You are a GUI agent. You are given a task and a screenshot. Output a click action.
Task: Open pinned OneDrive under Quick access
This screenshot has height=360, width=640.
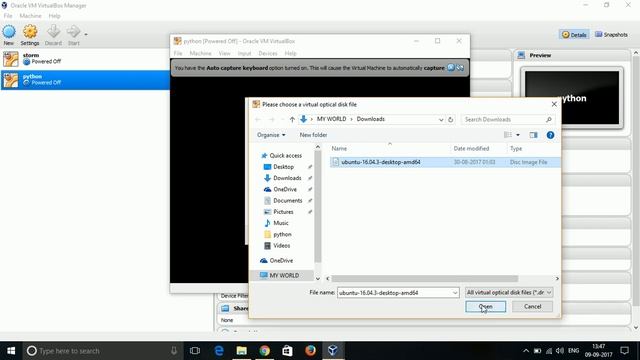click(284, 189)
